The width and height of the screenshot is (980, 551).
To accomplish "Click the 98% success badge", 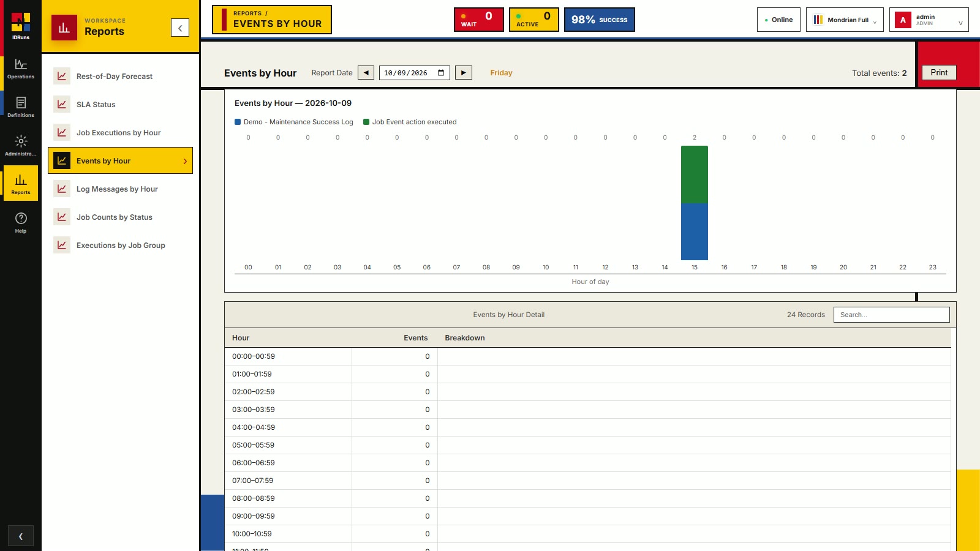I will [x=600, y=20].
